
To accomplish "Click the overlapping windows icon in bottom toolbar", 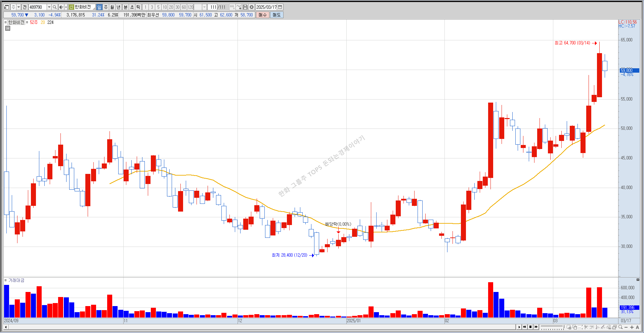I will [574, 327].
